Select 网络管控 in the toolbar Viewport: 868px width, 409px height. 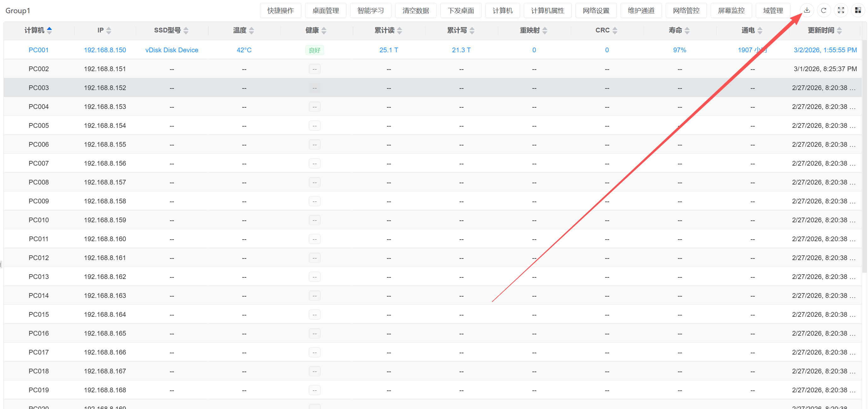686,10
